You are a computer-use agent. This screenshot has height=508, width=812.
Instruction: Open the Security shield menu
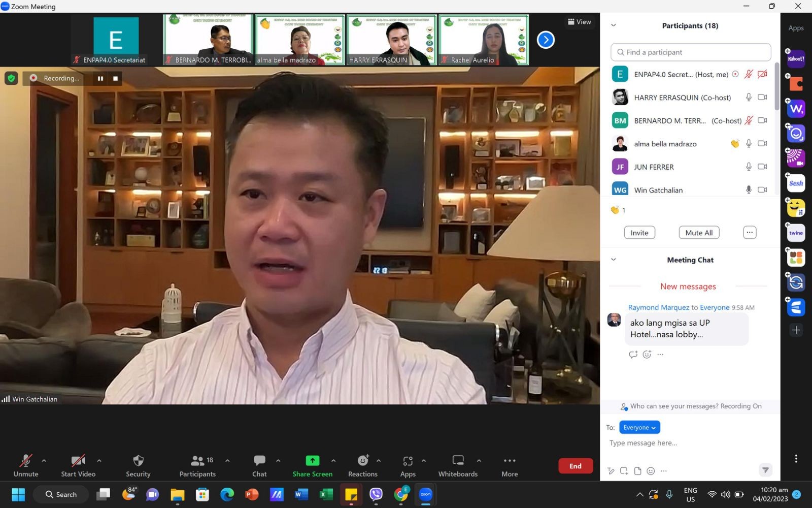click(x=138, y=466)
